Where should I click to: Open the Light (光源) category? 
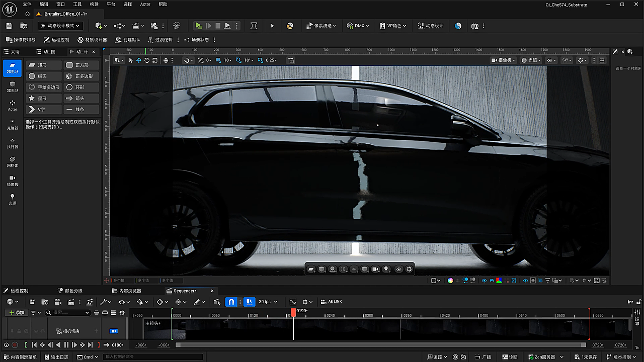[13, 199]
